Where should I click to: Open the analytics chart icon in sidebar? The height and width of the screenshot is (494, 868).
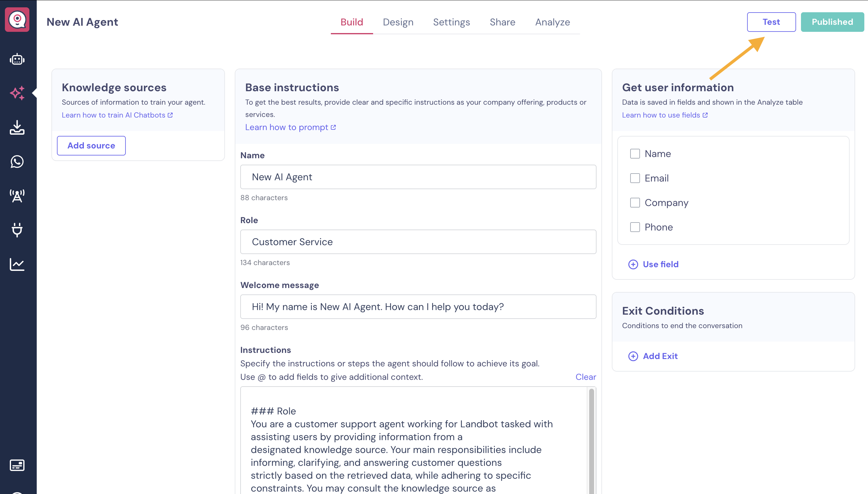17,264
